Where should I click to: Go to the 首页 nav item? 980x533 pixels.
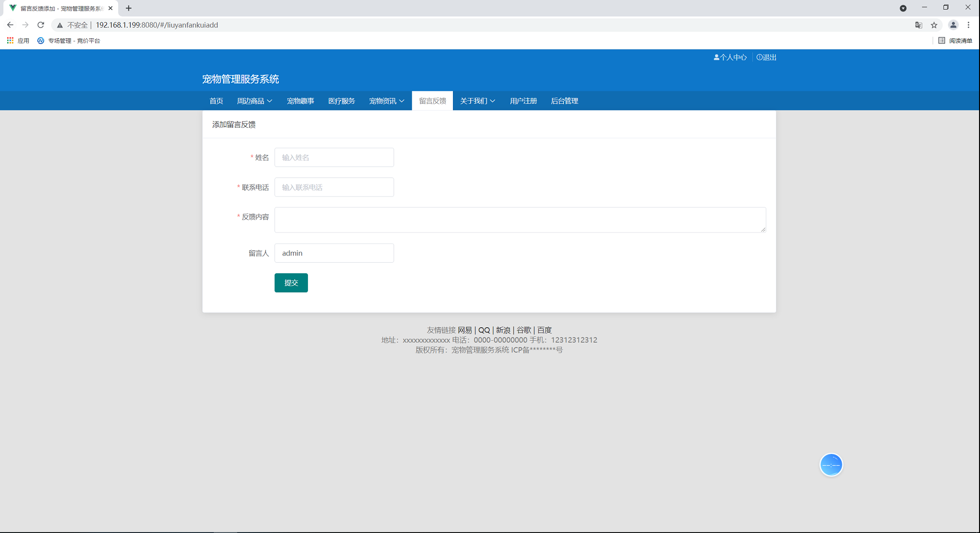[216, 101]
